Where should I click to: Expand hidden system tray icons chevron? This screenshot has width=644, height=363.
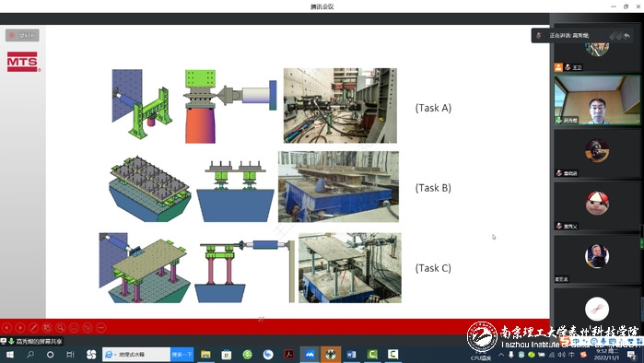click(x=501, y=355)
